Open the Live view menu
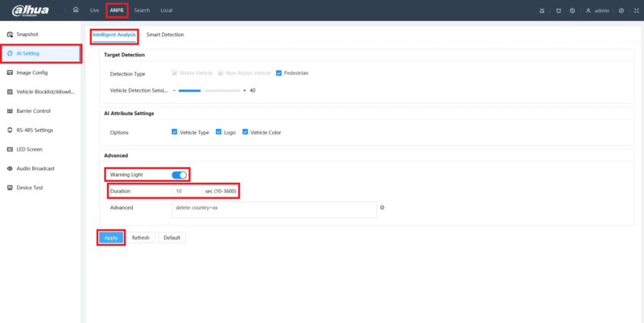 [x=94, y=10]
